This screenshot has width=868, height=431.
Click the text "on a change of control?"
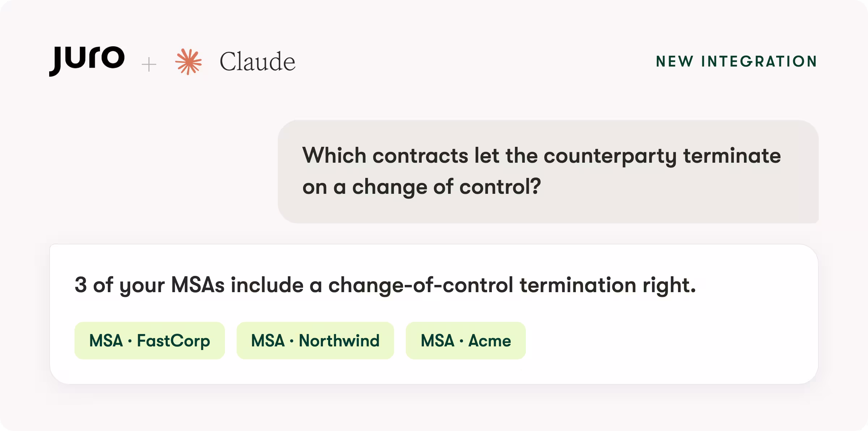point(422,187)
